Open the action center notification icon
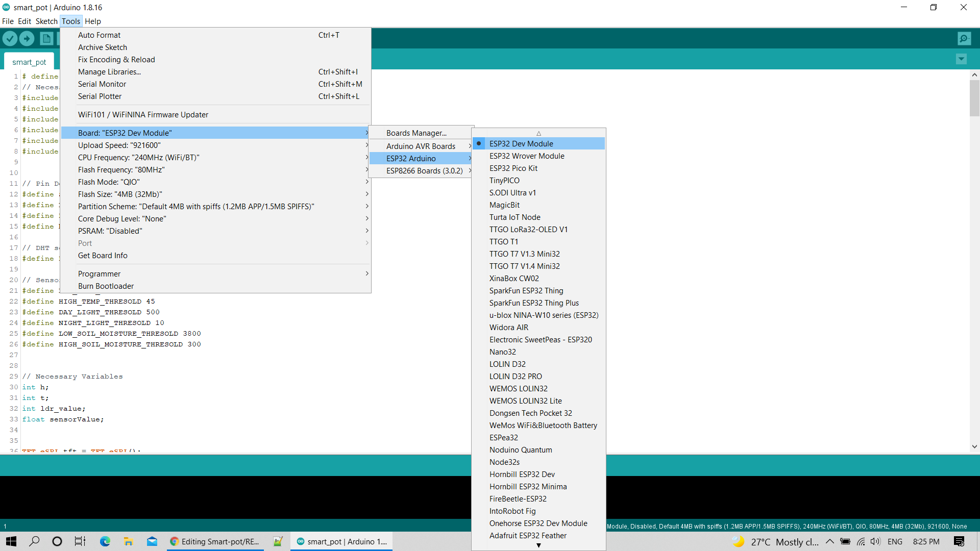Viewport: 980px width, 551px height. point(959,541)
